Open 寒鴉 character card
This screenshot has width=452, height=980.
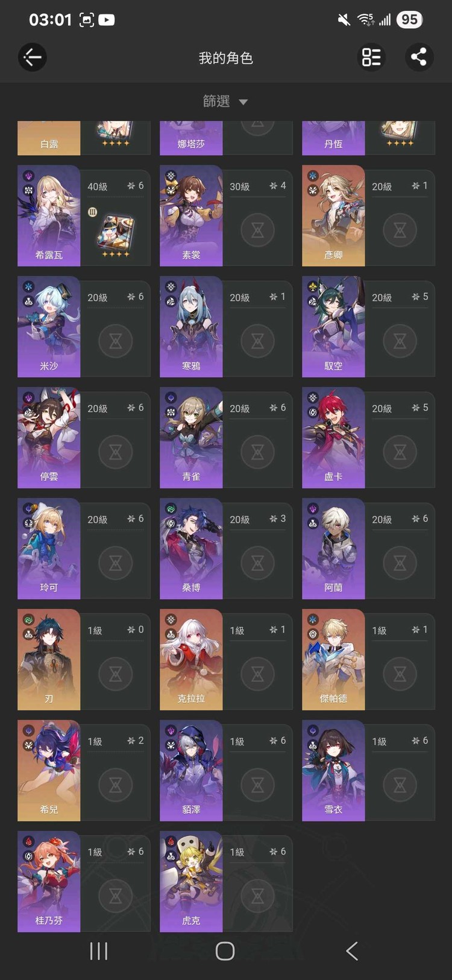pyautogui.click(x=226, y=327)
